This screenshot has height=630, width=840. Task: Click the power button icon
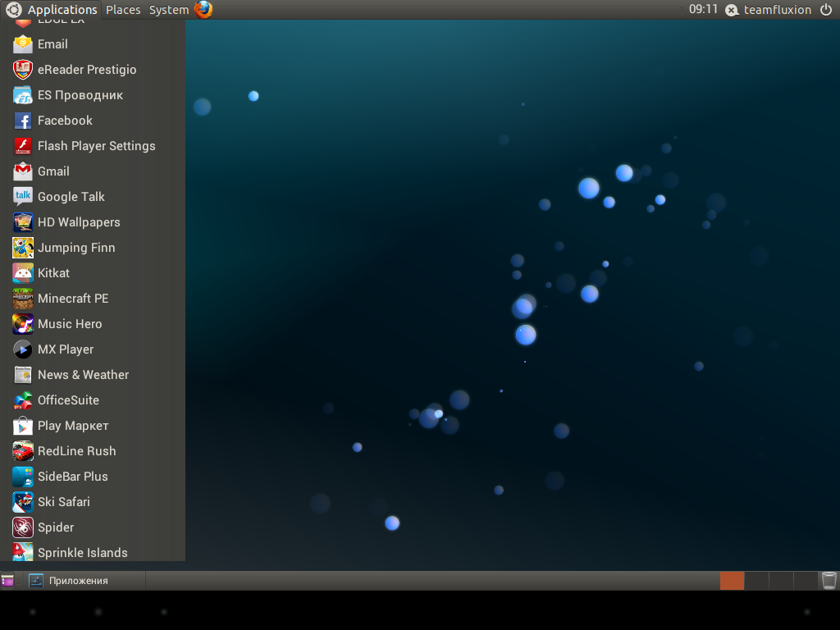[x=826, y=10]
